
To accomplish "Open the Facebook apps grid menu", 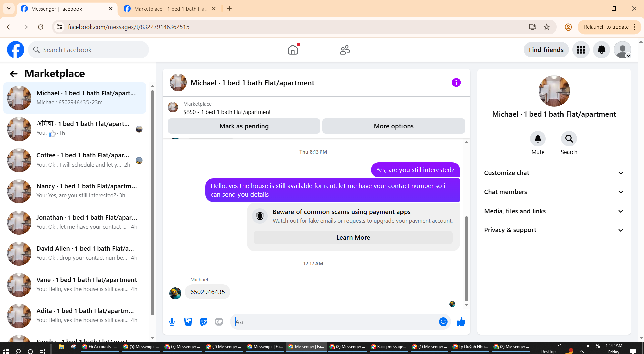I will [581, 50].
